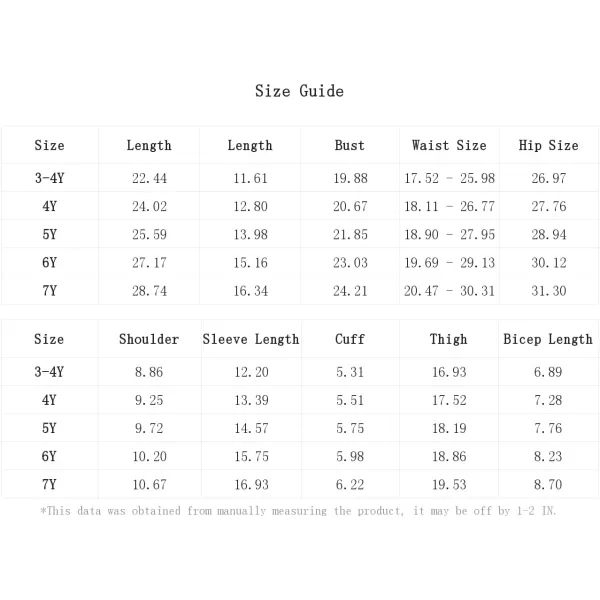Click the Thigh column header

pos(448,339)
